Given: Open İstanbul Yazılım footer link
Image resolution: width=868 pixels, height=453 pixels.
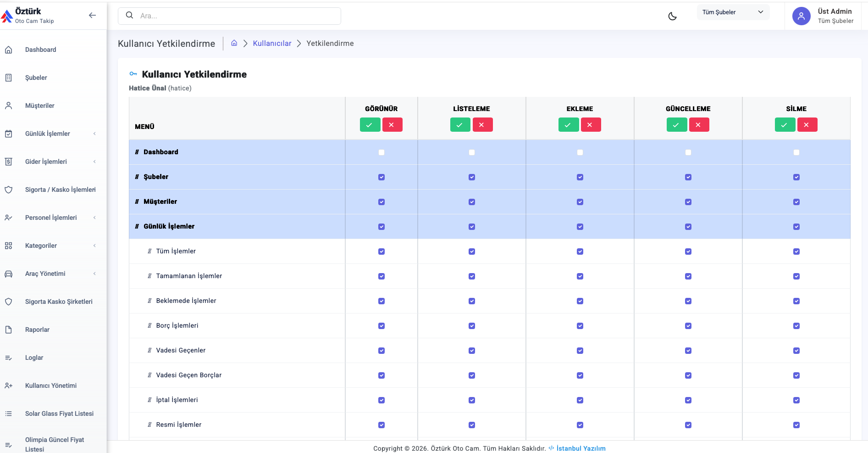Looking at the screenshot, I should click(581, 448).
